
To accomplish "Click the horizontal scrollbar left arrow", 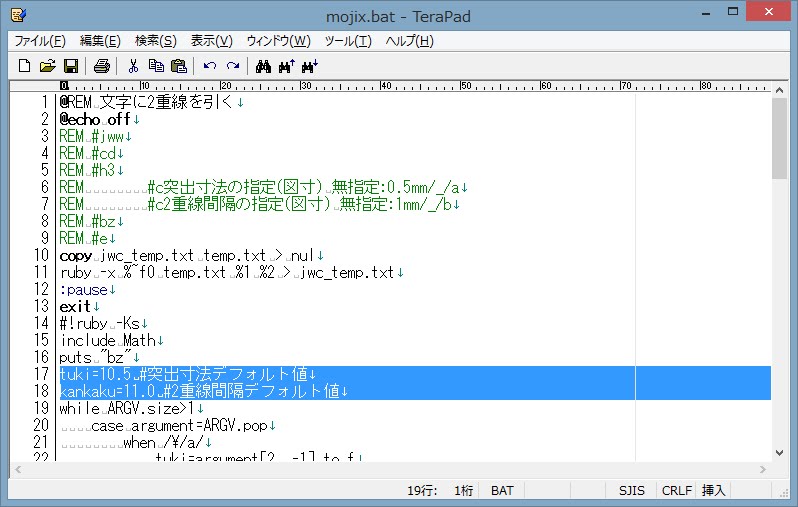I will click(18, 469).
